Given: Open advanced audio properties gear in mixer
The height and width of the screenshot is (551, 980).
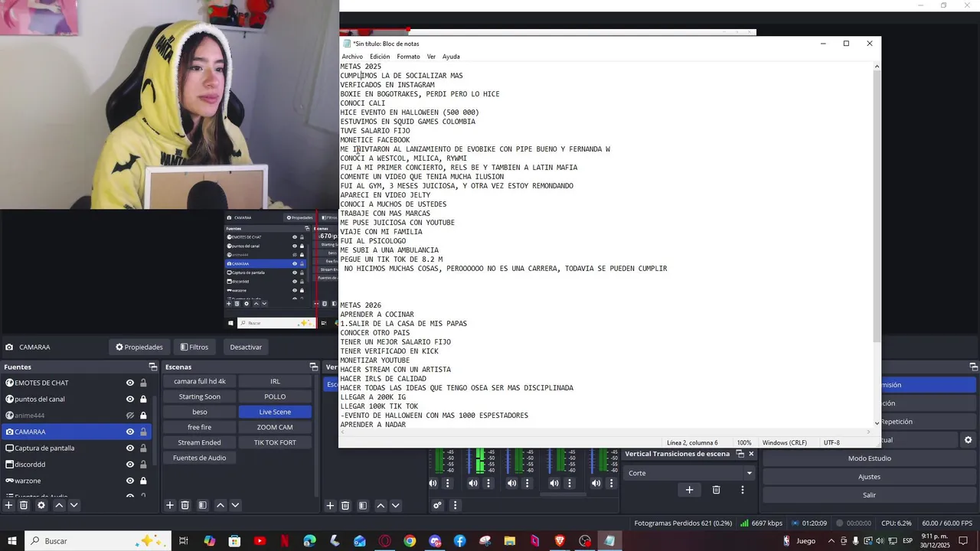Looking at the screenshot, I should click(437, 505).
